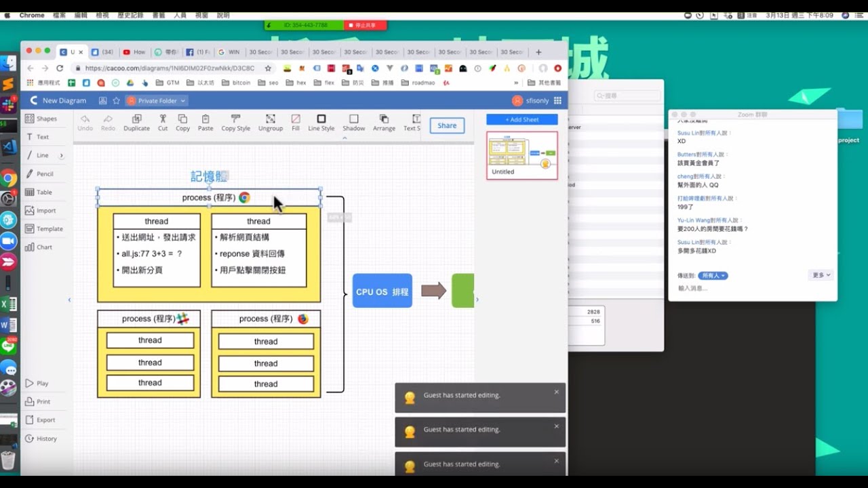
Task: Select the Text tool in sidebar
Action: (x=37, y=137)
